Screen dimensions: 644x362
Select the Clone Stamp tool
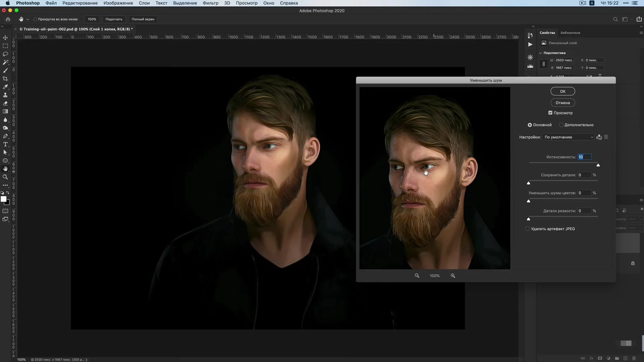[x=5, y=95]
